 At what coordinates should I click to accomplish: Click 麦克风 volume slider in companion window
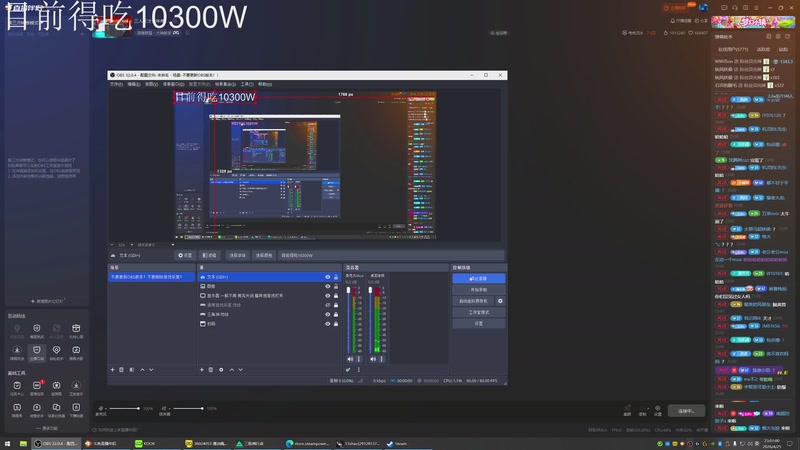(x=123, y=408)
